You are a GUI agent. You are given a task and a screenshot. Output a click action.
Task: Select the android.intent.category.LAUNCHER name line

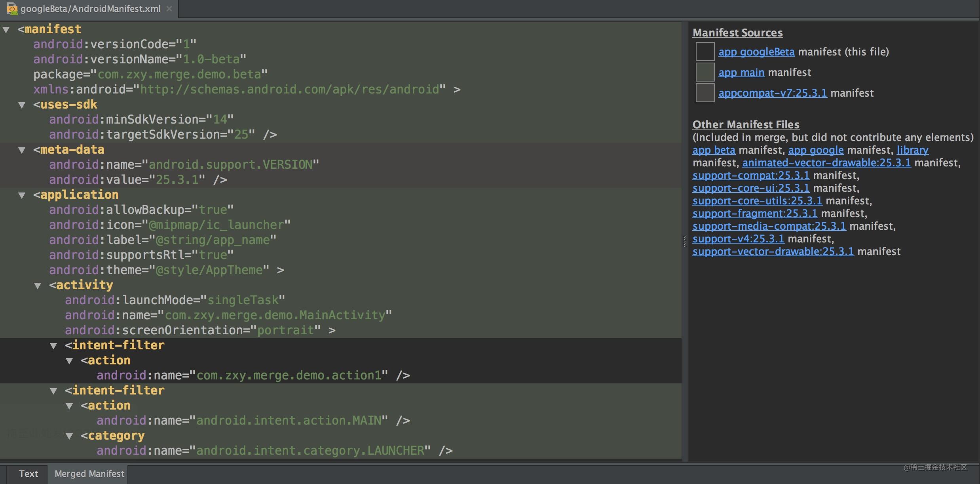pyautogui.click(x=275, y=451)
